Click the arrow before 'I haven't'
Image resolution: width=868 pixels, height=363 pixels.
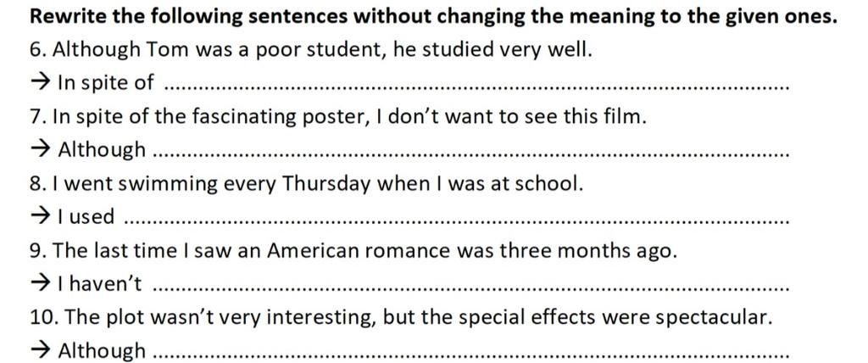[39, 284]
